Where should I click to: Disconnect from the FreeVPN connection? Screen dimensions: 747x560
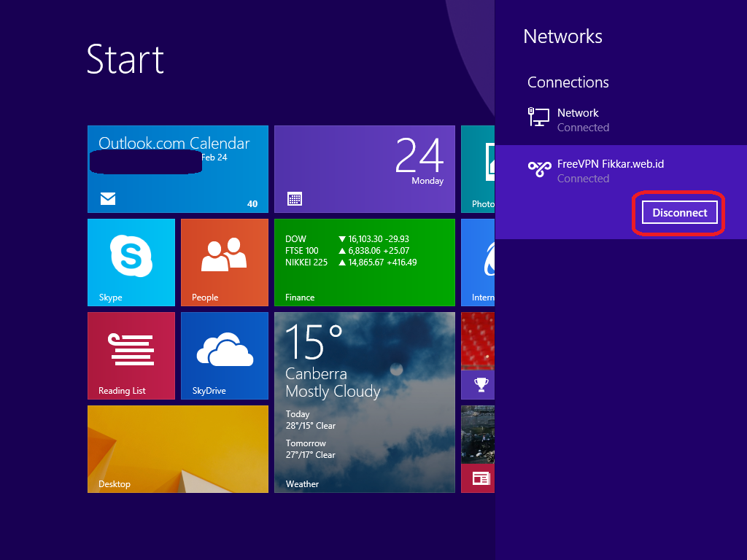[x=679, y=212]
